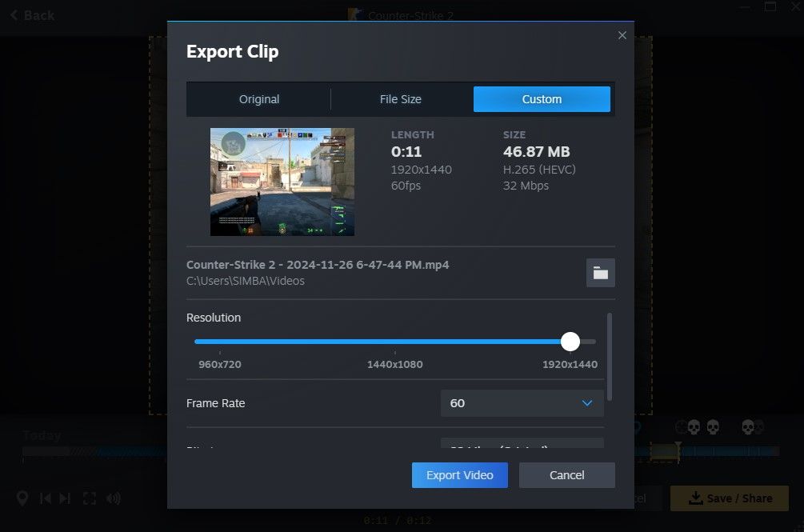Click the dialog settings scrollbar
The width and height of the screenshot is (804, 532).
[609, 358]
